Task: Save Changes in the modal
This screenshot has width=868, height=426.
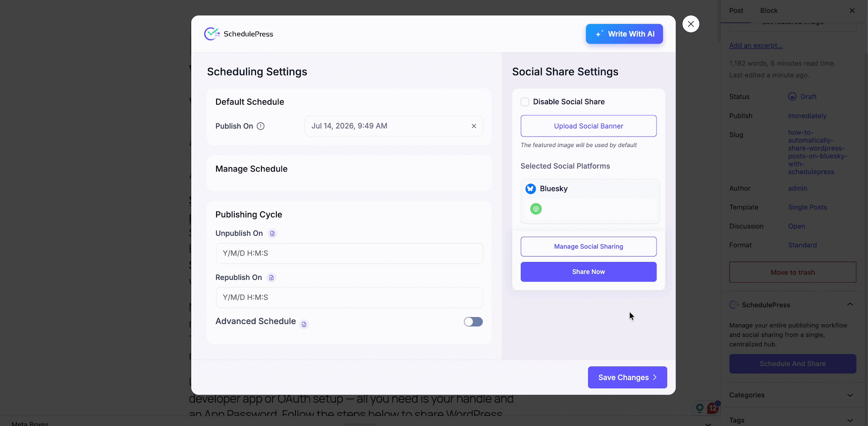Action: [627, 377]
